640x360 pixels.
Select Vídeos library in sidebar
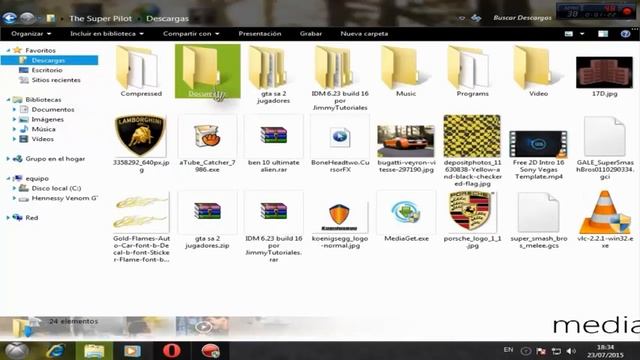[42, 139]
